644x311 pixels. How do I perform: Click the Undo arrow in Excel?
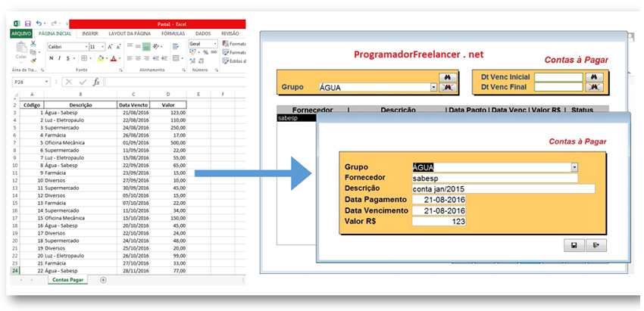tap(39, 23)
